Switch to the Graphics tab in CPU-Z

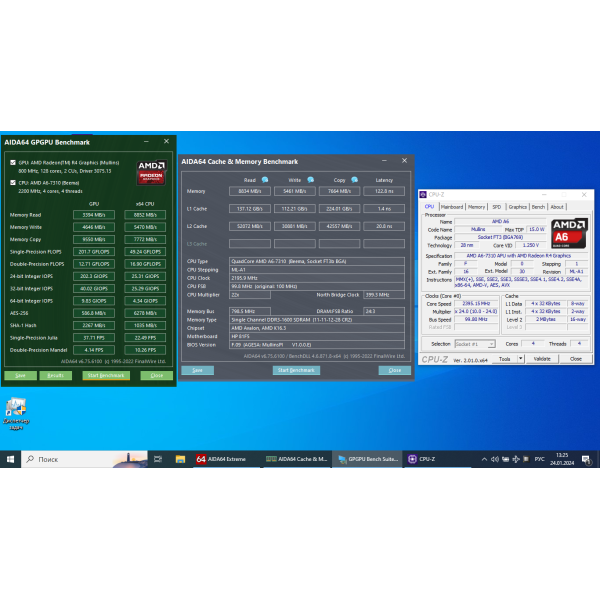point(517,207)
